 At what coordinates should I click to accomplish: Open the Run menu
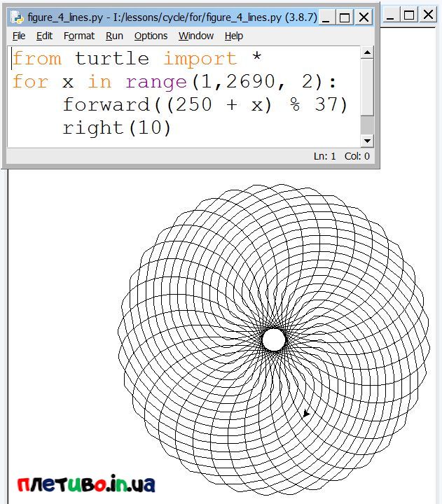tap(114, 36)
